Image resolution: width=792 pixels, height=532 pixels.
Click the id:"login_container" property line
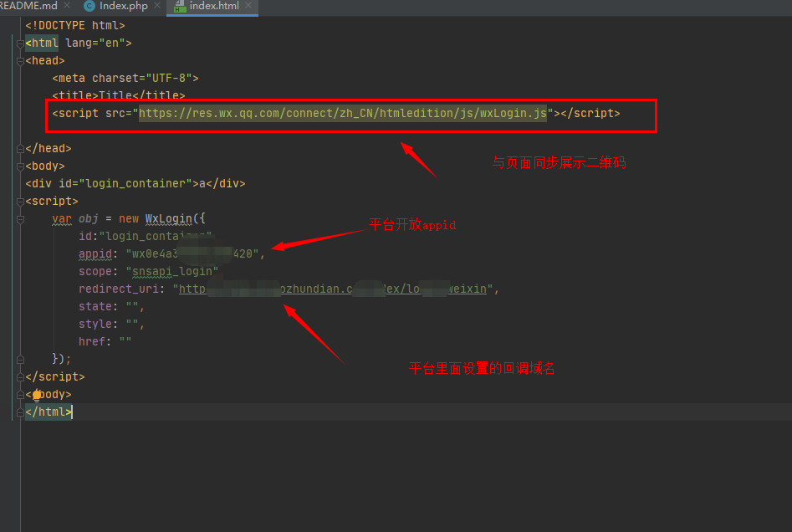(145, 236)
